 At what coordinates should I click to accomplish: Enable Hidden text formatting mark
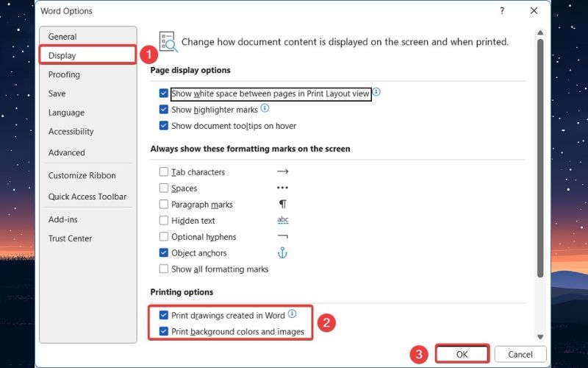pos(163,220)
